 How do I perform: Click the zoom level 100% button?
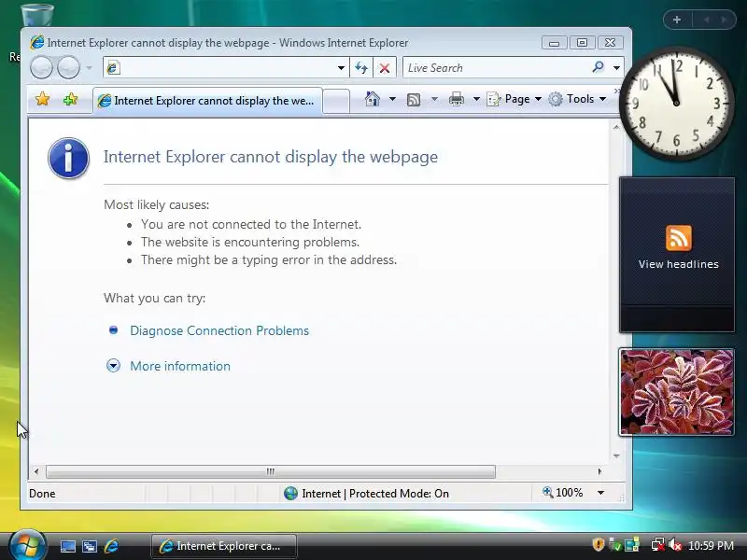[563, 493]
